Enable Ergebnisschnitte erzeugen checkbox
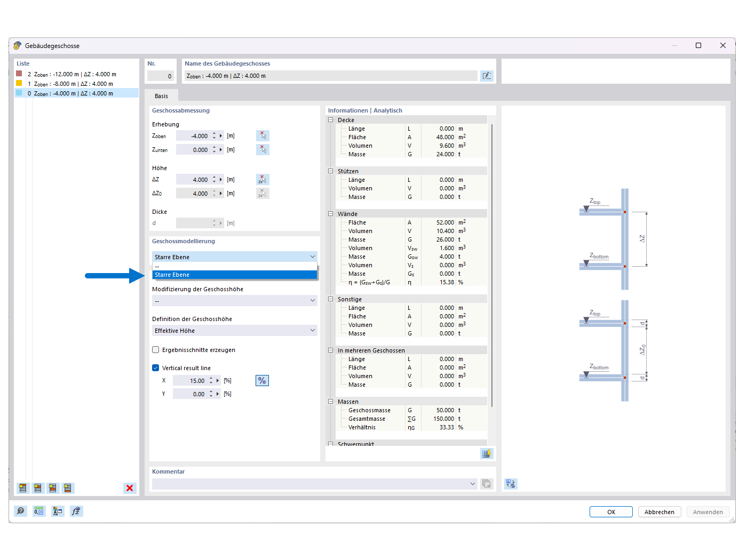747x560 pixels. coord(156,350)
